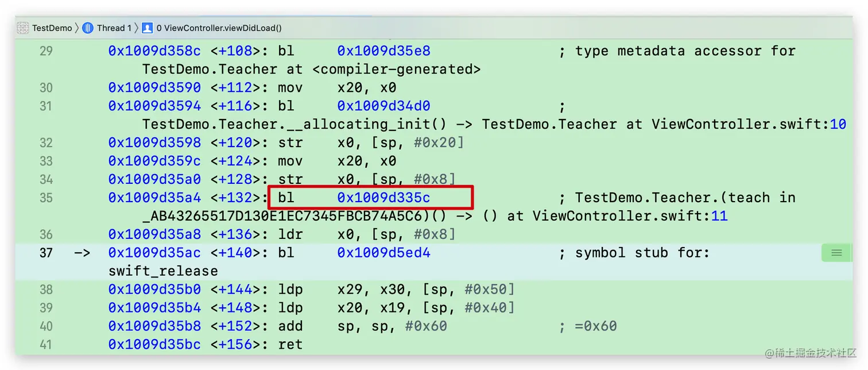Click branch target 0x1009d5ed4

(383, 253)
